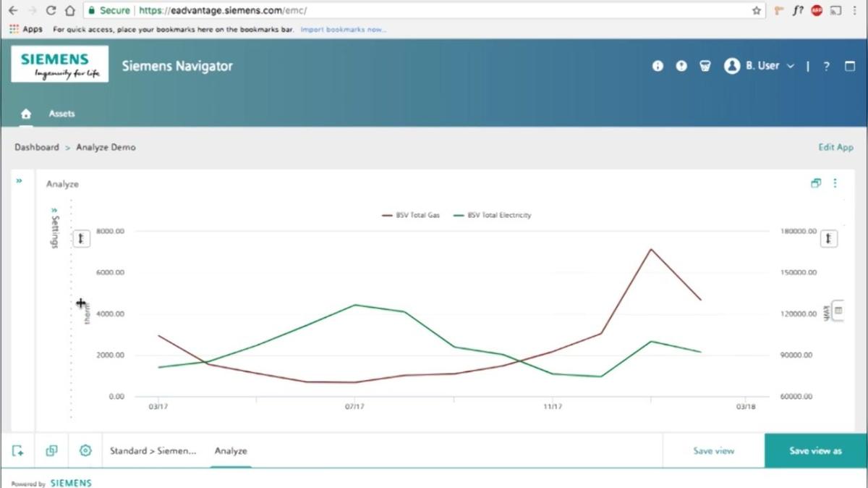Select the Analyze tab in bottom bar
The height and width of the screenshot is (488, 868).
point(231,451)
